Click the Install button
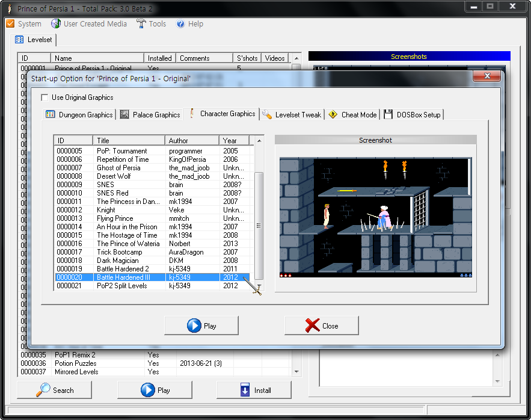This screenshot has height=420, width=531. 254,390
